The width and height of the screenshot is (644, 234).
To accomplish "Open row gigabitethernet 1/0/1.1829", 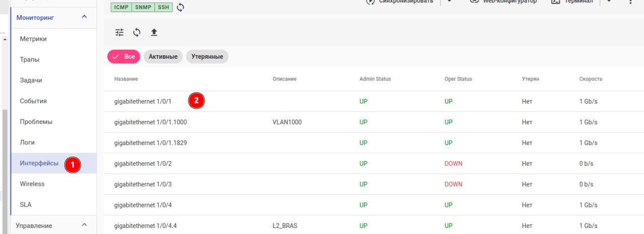I will (374, 143).
